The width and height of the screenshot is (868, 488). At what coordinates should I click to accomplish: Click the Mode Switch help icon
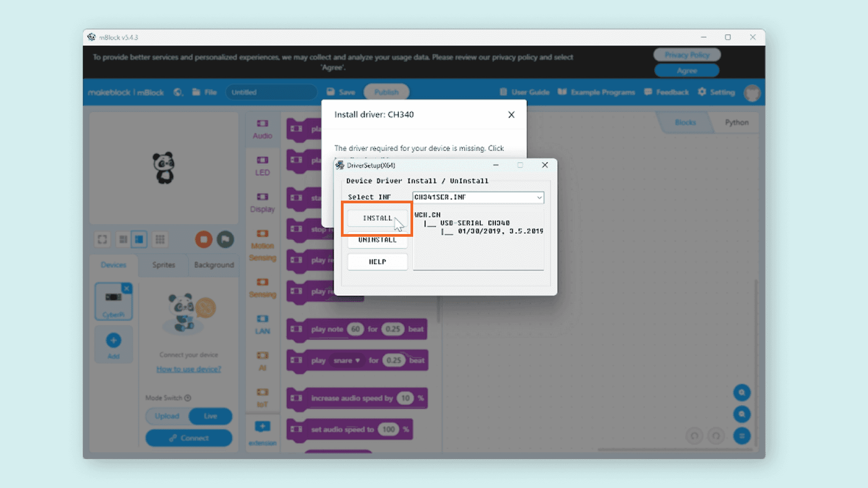(x=188, y=398)
